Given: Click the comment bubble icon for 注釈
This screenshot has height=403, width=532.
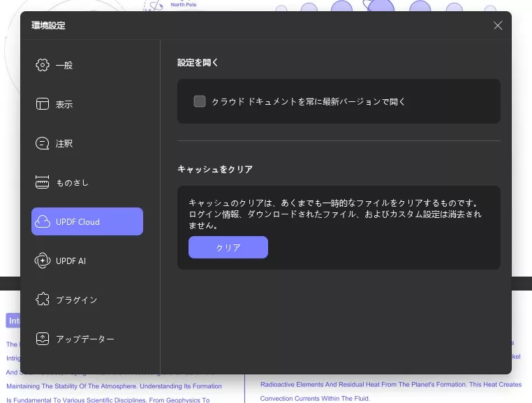Looking at the screenshot, I should [43, 143].
